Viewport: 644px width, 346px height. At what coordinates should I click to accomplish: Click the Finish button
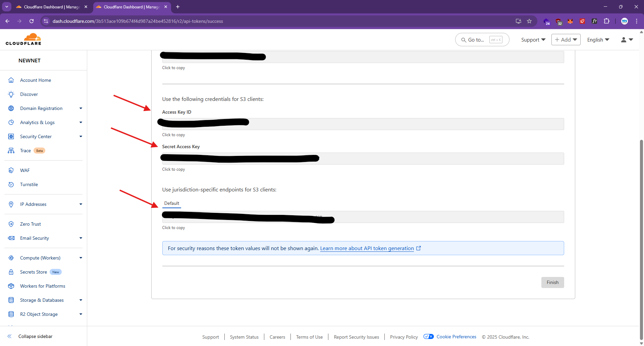552,282
